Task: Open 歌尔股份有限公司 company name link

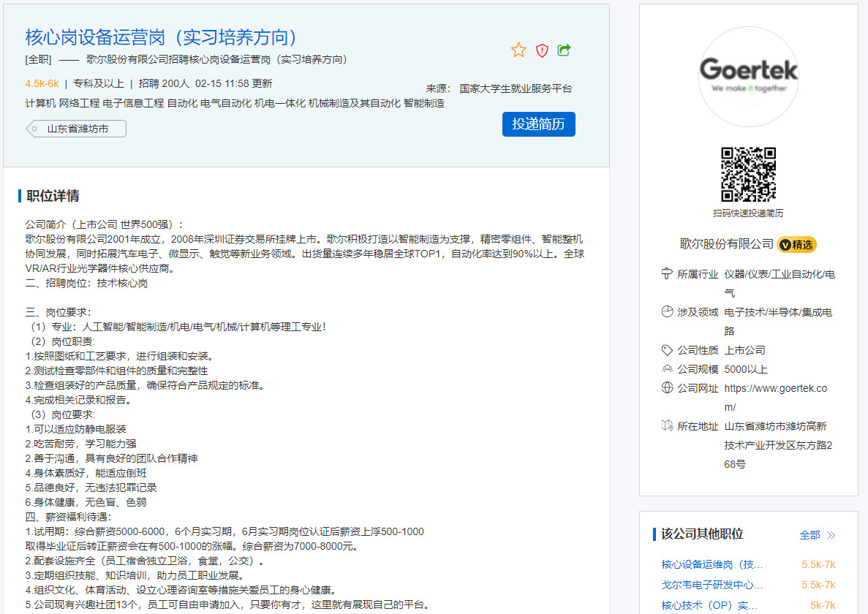Action: tap(726, 244)
